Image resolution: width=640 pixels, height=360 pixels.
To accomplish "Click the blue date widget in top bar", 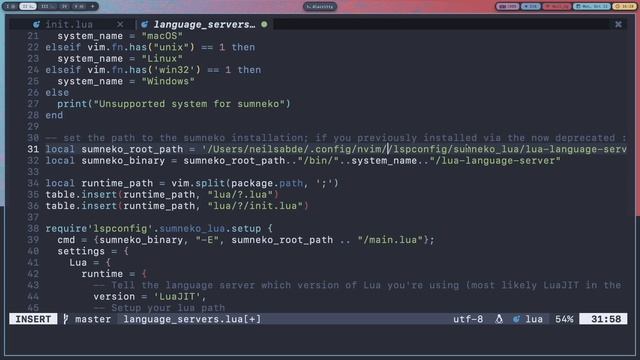I will [x=592, y=7].
